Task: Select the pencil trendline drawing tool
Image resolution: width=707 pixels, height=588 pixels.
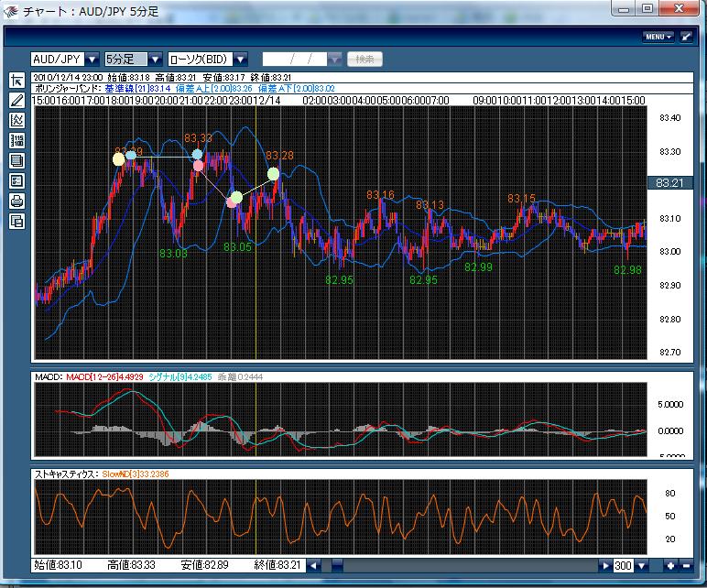Action: click(17, 100)
